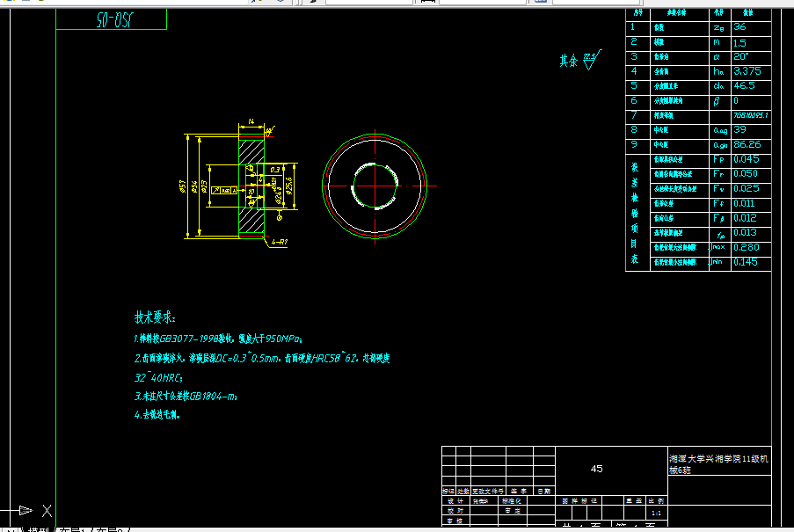Viewport: 794px width, 532px height.
Task: Select the ø57 diameter dimension text
Action: [183, 186]
